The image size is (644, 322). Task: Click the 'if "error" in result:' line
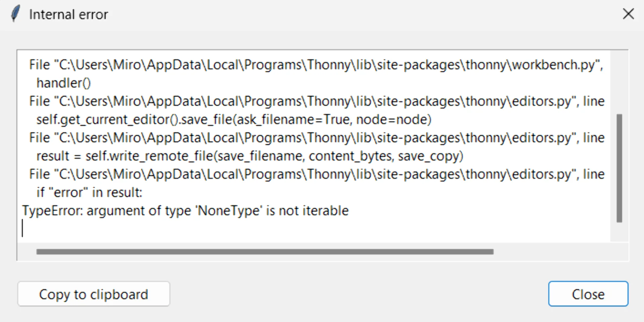point(89,193)
